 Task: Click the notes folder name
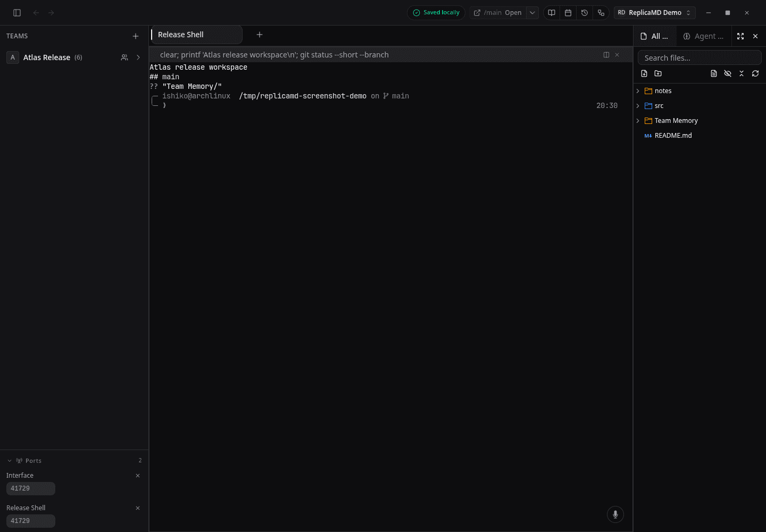pyautogui.click(x=663, y=91)
